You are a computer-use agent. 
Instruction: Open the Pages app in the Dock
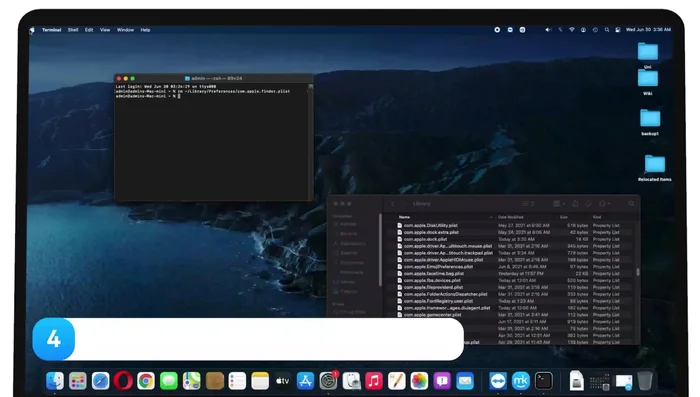coord(396,381)
